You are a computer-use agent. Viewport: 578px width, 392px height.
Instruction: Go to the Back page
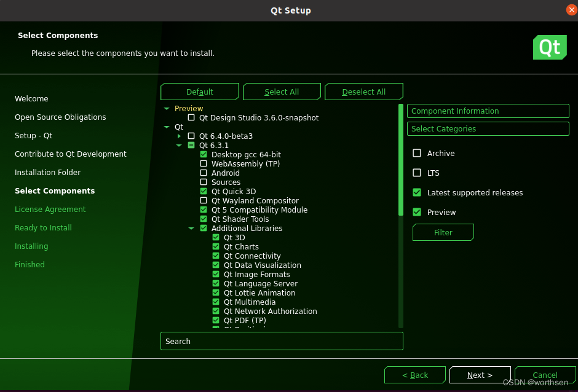coord(415,375)
